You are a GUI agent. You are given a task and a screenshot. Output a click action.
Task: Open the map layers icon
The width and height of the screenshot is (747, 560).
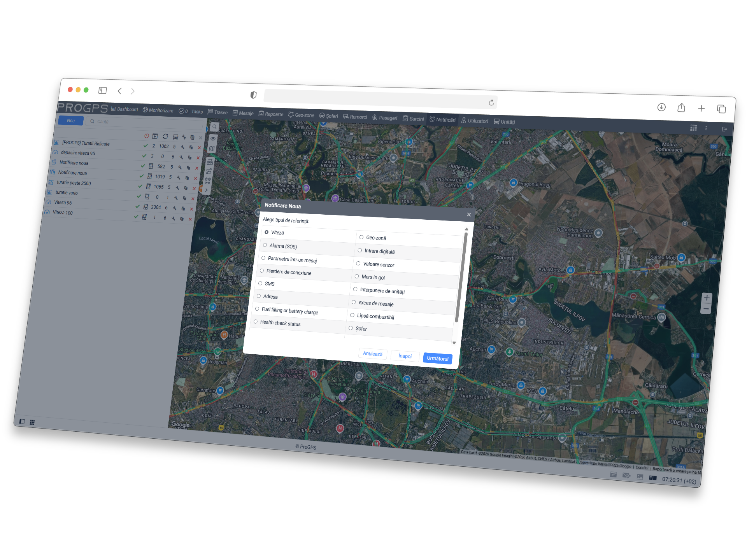[x=212, y=149]
